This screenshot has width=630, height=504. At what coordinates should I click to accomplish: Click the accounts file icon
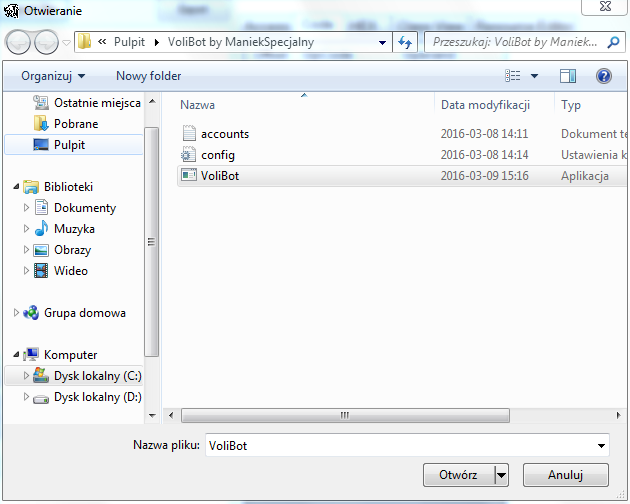point(189,133)
